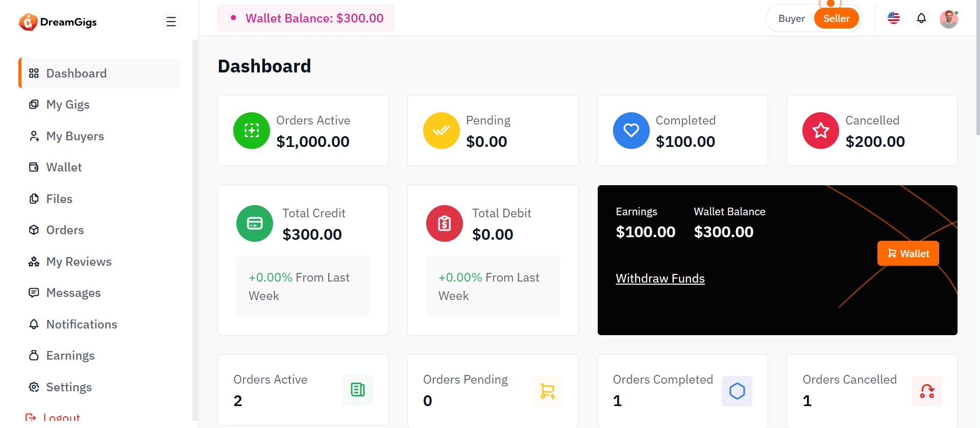Open the Earnings sidebar item
Screen dimensions: 980x428
[x=70, y=356]
